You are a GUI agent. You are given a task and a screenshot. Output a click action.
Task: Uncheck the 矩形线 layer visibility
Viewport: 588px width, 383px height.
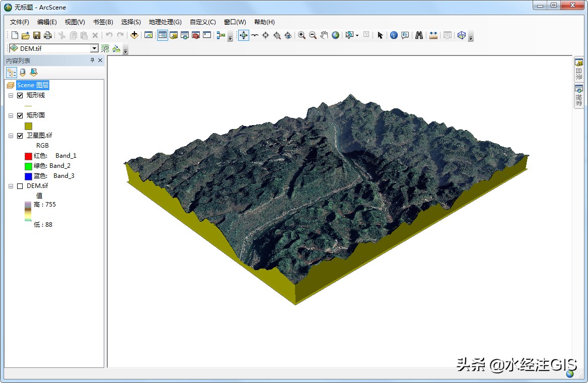pos(20,95)
